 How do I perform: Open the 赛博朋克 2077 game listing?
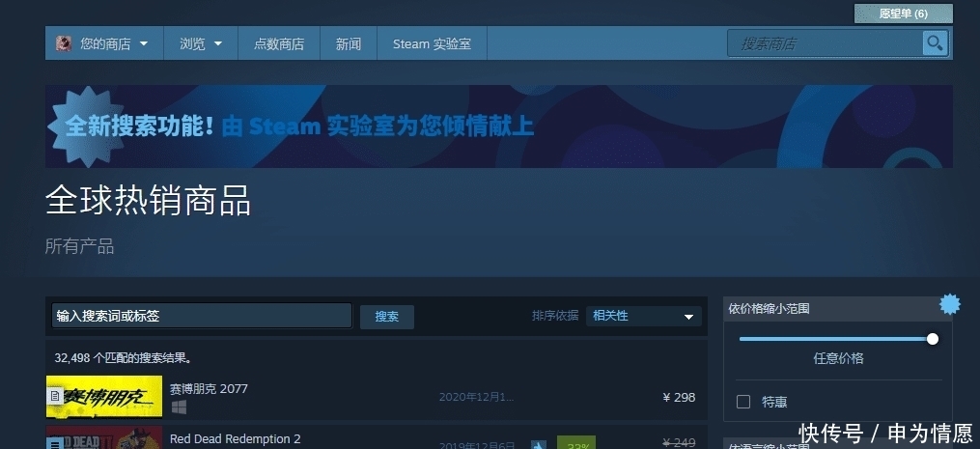[x=377, y=397]
